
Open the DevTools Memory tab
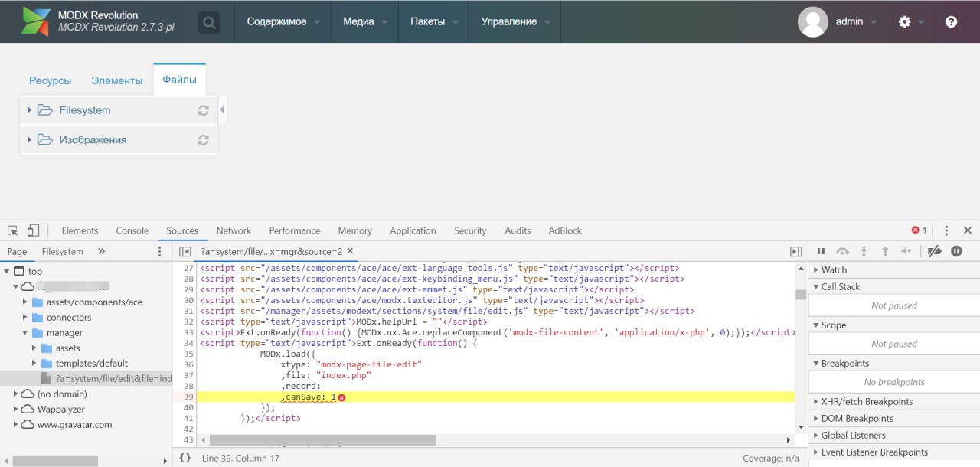[x=355, y=230]
